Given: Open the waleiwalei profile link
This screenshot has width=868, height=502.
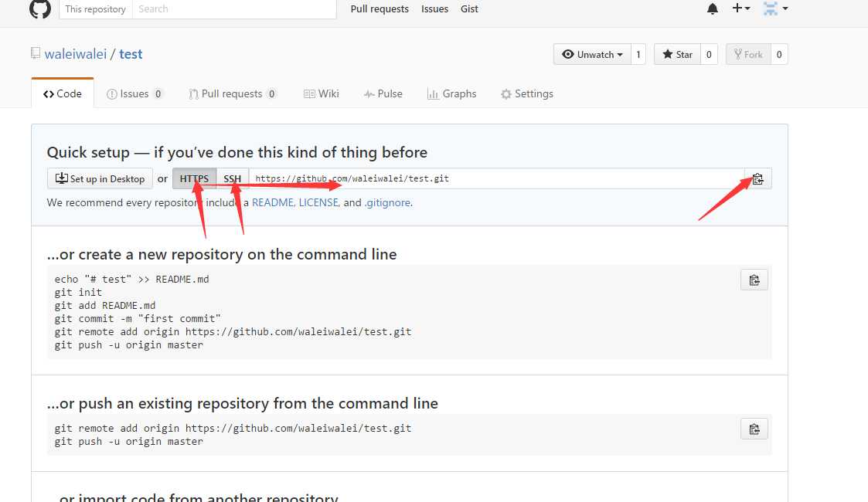Looking at the screenshot, I should 75,53.
